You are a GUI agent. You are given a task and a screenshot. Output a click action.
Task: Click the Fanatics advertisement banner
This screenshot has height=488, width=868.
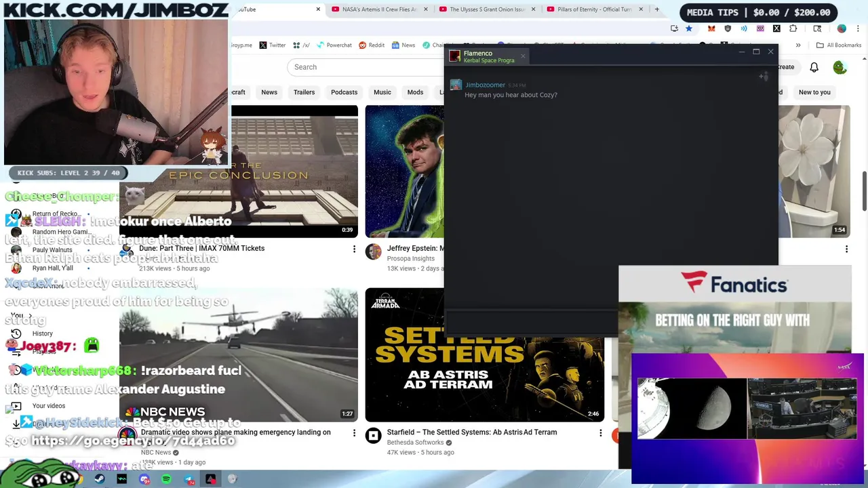pyautogui.click(x=735, y=308)
